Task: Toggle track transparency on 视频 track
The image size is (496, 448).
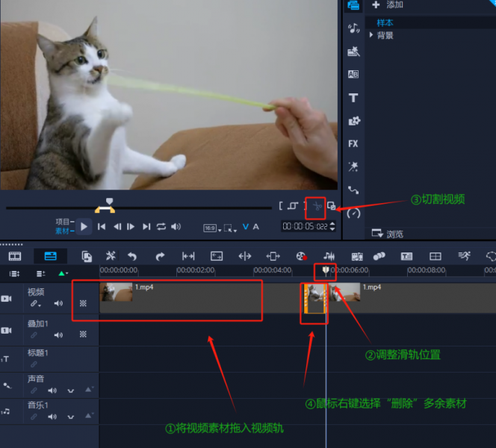Action: [x=83, y=303]
